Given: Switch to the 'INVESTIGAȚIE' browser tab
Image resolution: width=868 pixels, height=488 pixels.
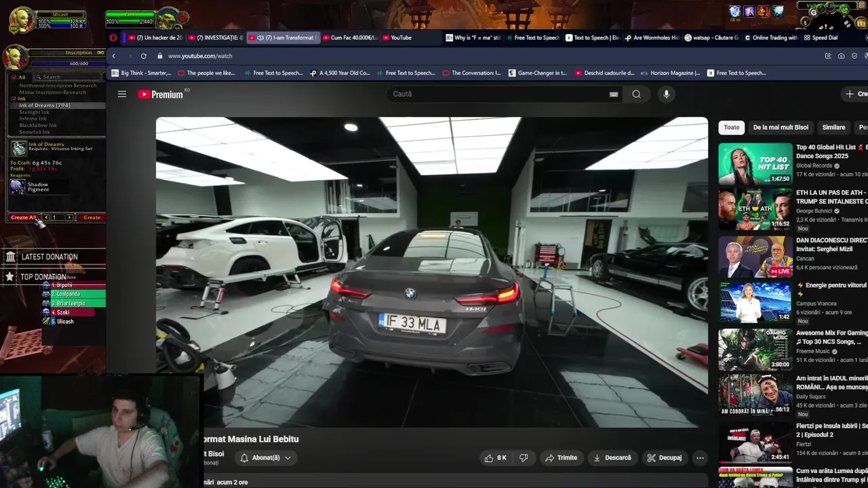Looking at the screenshot, I should pos(214,38).
